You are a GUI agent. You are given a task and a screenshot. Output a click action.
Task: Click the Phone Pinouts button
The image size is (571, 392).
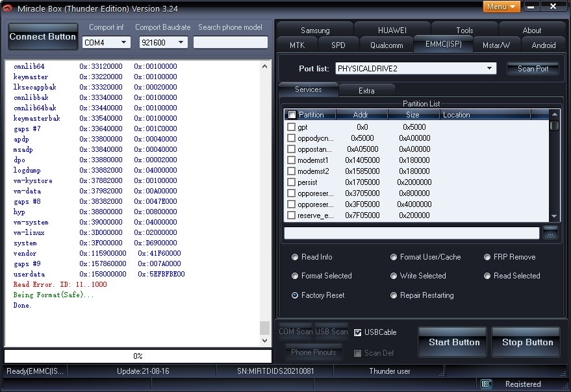(x=313, y=352)
